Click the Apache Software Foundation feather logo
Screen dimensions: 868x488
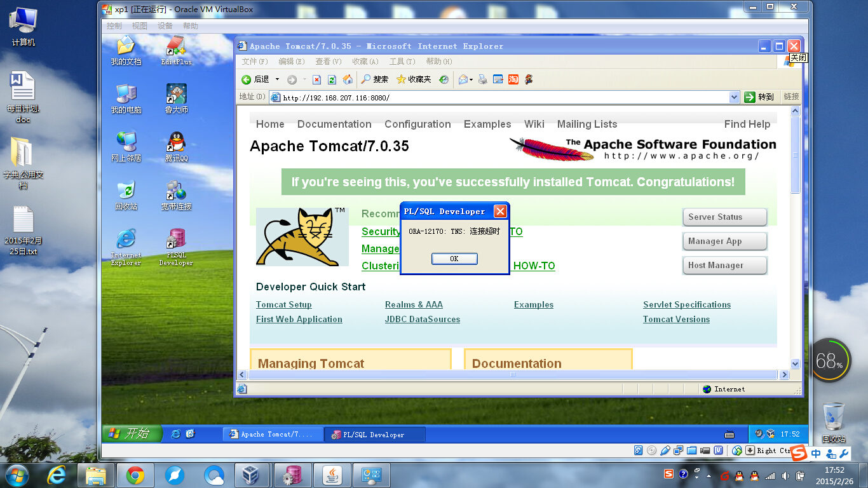point(642,149)
